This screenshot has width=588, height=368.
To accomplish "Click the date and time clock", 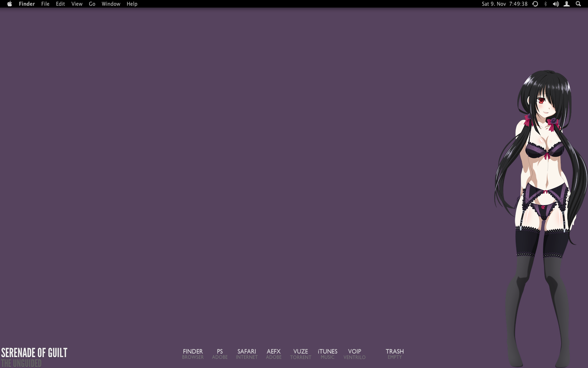I will [504, 4].
